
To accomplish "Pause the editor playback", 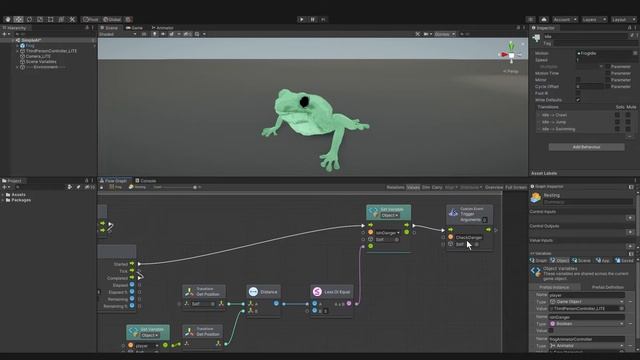I will tap(313, 19).
